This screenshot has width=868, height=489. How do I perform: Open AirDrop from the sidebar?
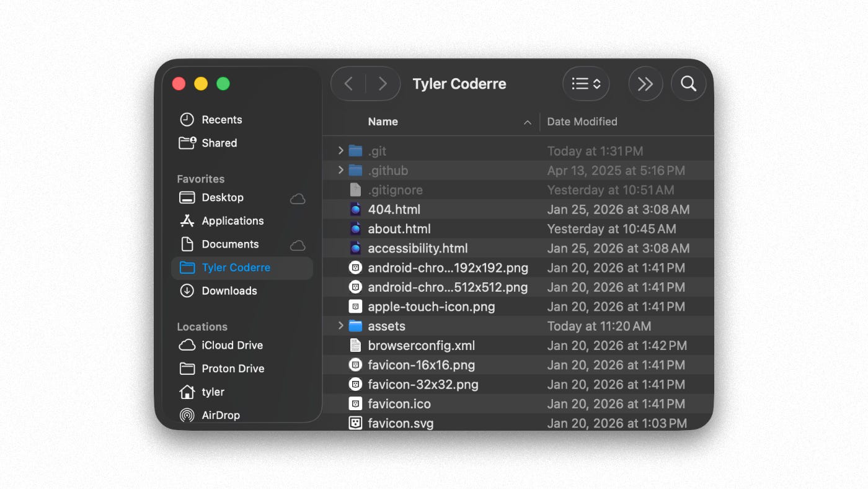220,415
